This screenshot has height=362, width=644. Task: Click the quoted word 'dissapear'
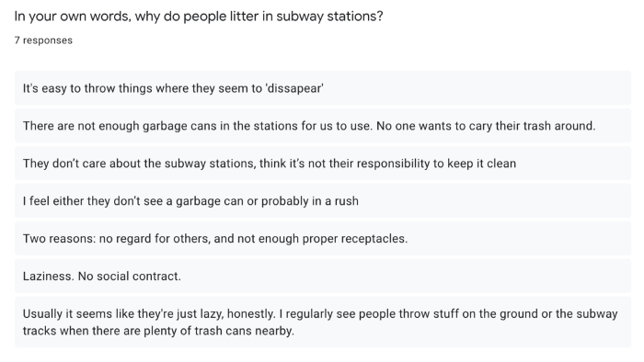(x=295, y=88)
